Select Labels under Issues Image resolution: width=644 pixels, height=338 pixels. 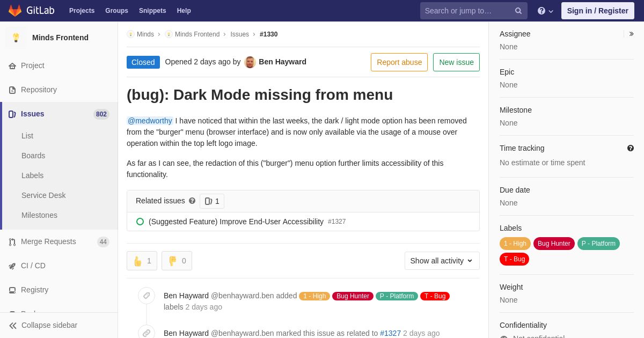(x=32, y=175)
